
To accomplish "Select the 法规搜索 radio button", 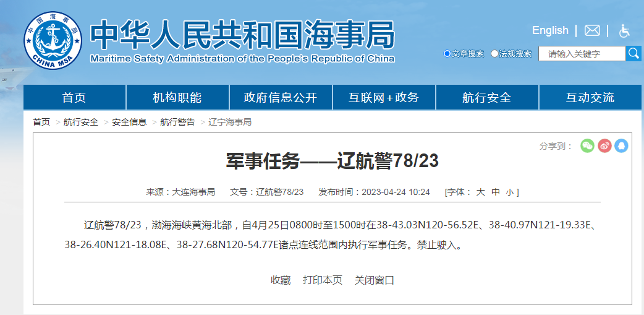I will 494,53.
